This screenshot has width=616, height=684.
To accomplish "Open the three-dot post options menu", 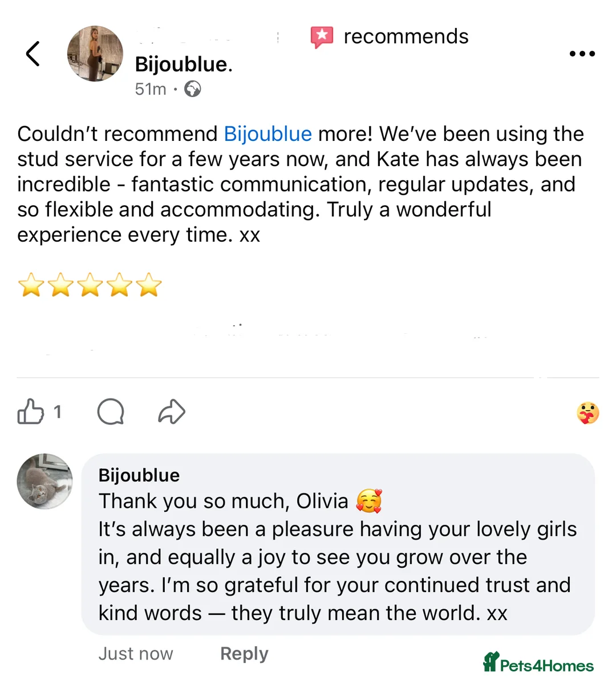I will [582, 54].
